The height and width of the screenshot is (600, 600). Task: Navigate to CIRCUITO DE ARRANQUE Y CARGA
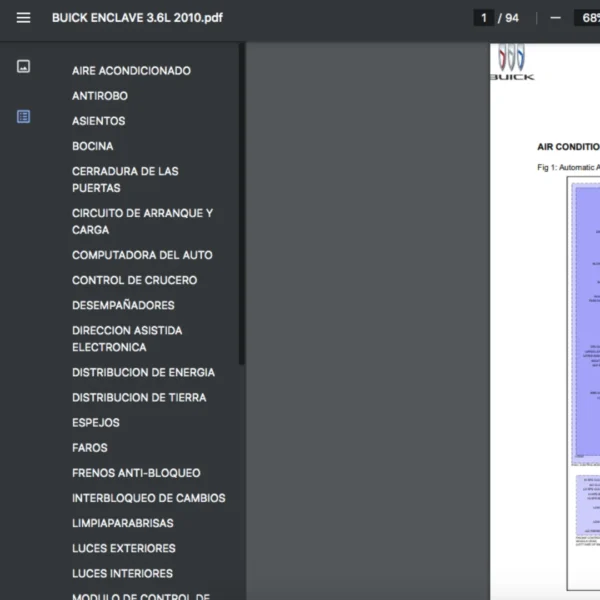coord(142,221)
